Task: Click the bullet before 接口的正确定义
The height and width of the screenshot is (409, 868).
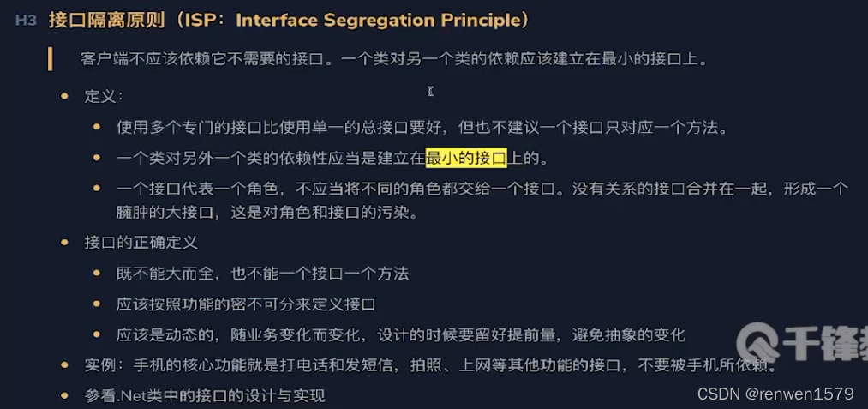Action: point(65,243)
